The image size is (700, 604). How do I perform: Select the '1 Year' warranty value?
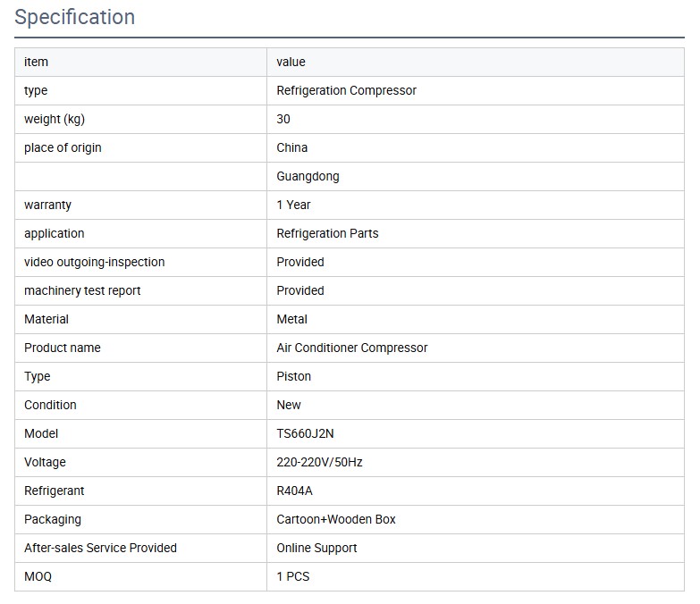[294, 205]
